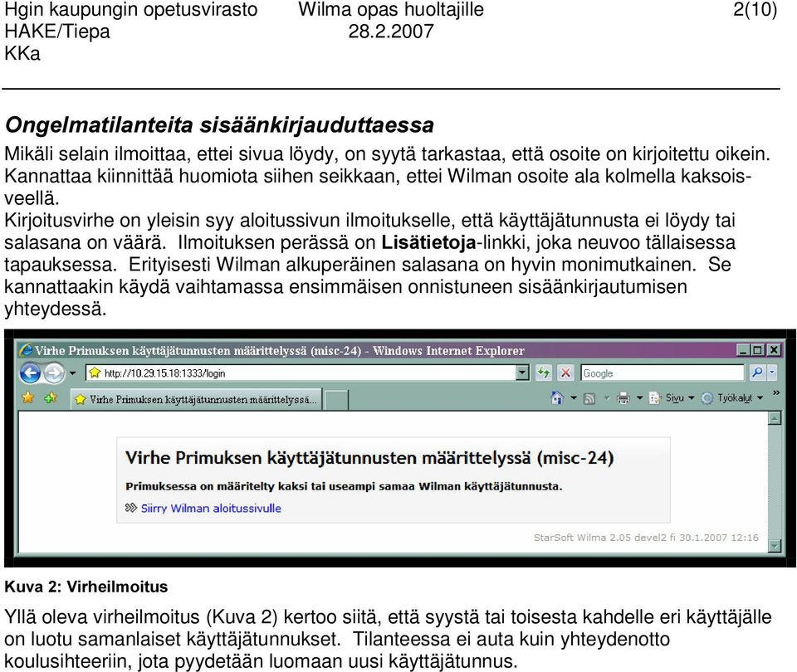The image size is (797, 672).
Task: Open the Sivu menu
Action: [x=672, y=398]
